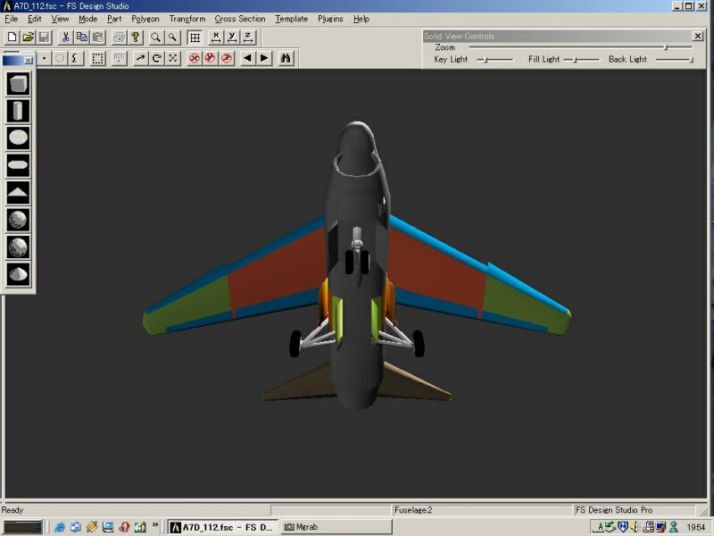The width and height of the screenshot is (714, 536).
Task: Click the Zoom in magnifier icon
Action: point(156,37)
